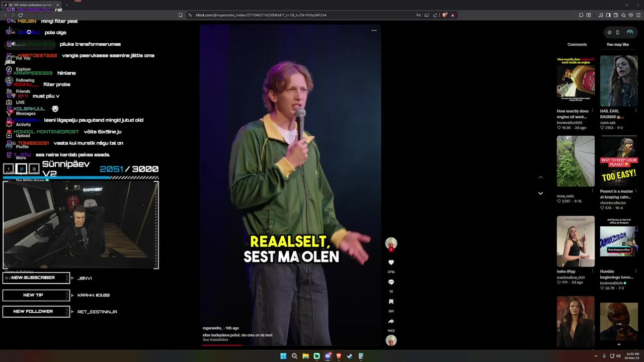The image size is (644, 362).
Task: Open Windows Start menu
Action: [x=283, y=356]
